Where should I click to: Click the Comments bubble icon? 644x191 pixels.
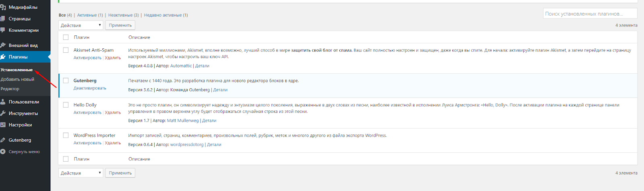(3, 30)
